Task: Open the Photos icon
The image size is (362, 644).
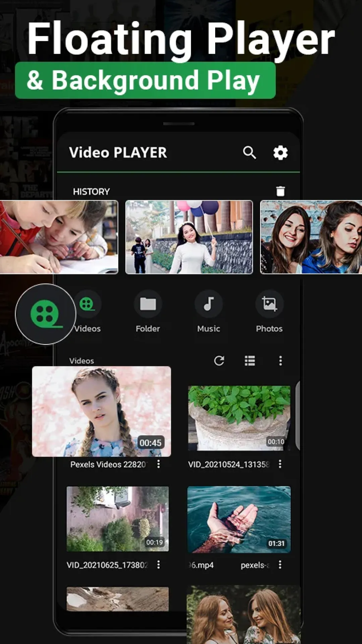Action: [x=269, y=304]
